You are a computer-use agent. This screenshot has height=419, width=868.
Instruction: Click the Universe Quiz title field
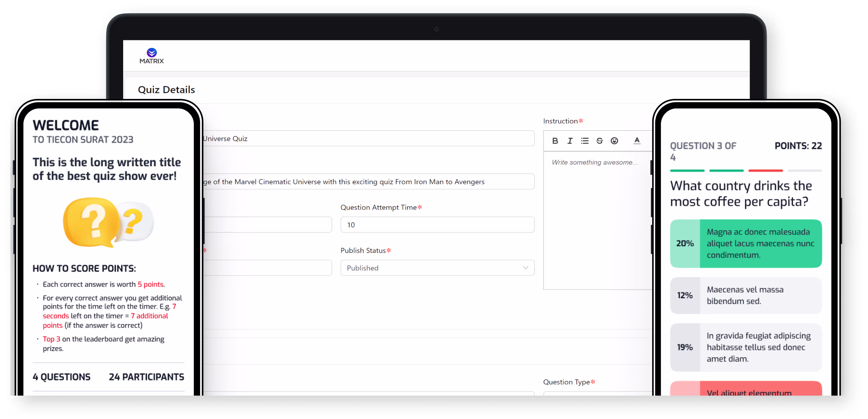(x=367, y=139)
